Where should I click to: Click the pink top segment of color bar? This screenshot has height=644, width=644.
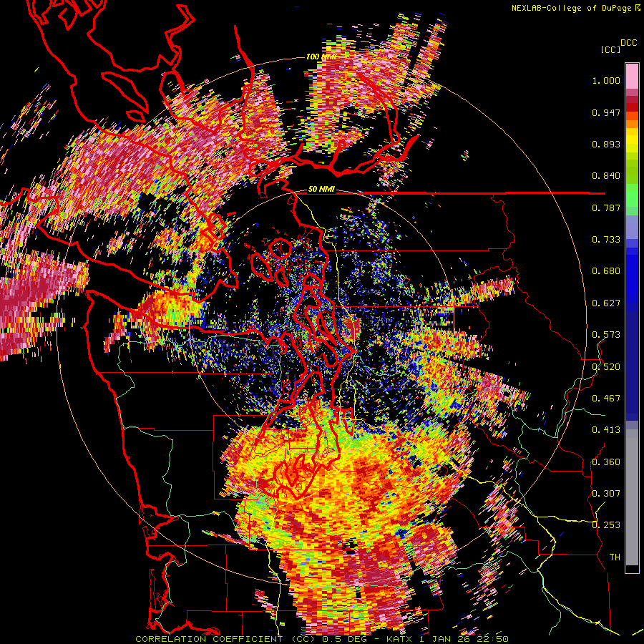pyautogui.click(x=632, y=76)
